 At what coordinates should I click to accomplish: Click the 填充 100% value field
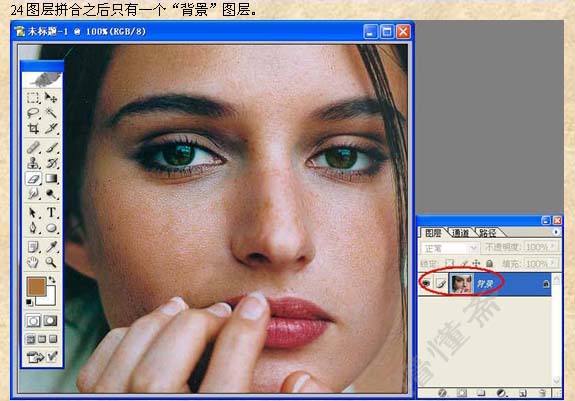coord(538,264)
